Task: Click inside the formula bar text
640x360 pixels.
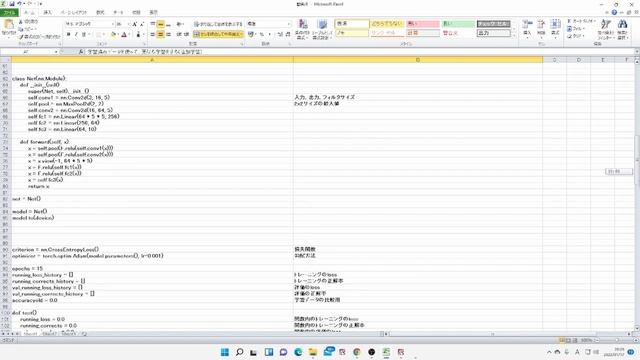Action: coord(144,52)
